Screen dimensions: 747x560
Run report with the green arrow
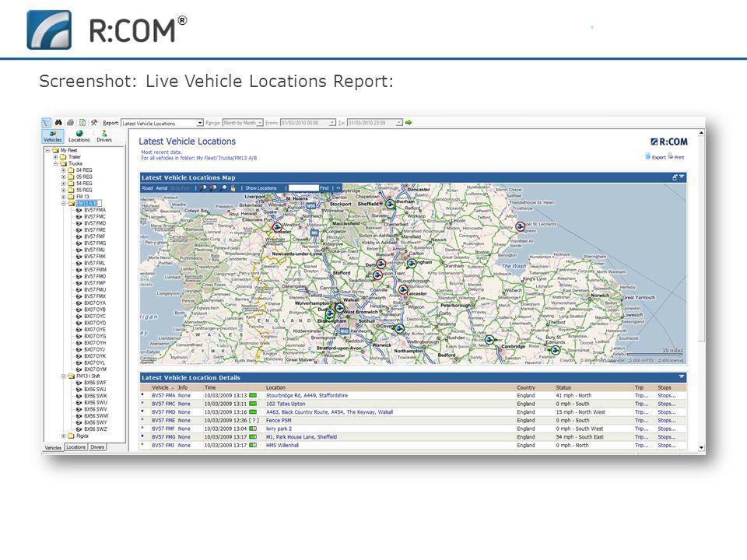coord(409,122)
